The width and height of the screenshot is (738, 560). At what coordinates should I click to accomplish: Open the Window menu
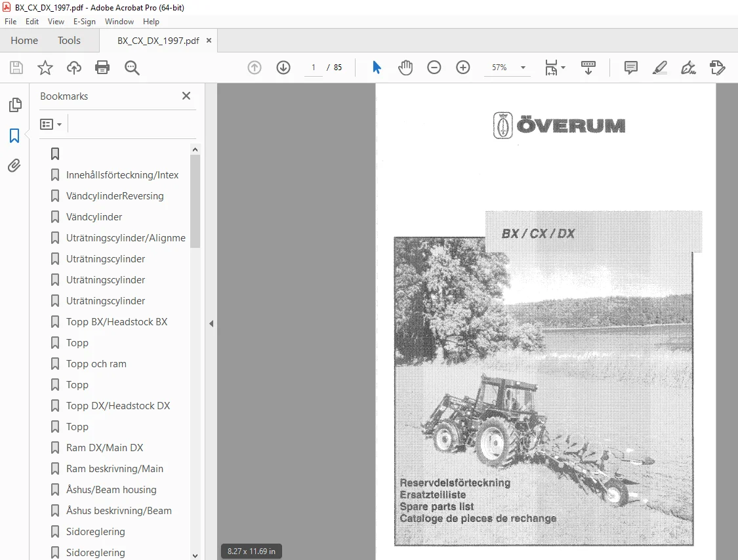coord(119,22)
